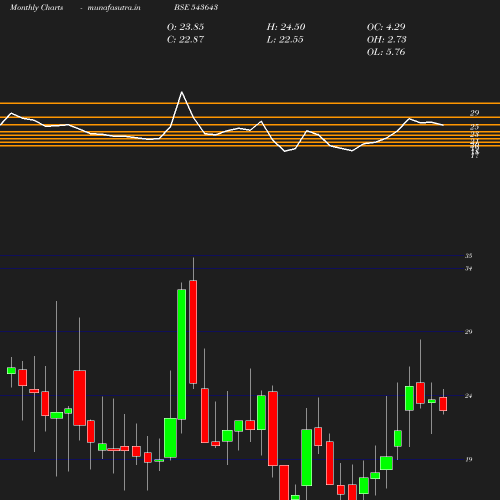
Task: Click the peak of the white line chart
Action: [x=182, y=92]
